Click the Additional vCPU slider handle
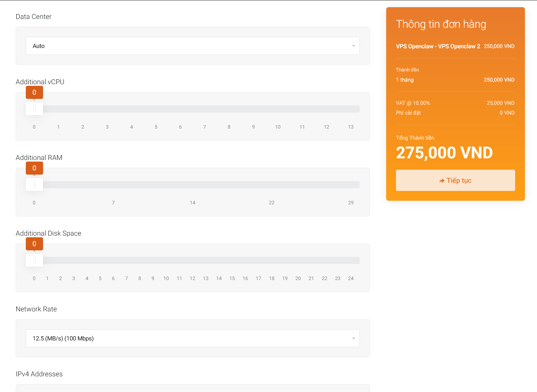Screen dimensions: 537x392 pyautogui.click(x=34, y=109)
